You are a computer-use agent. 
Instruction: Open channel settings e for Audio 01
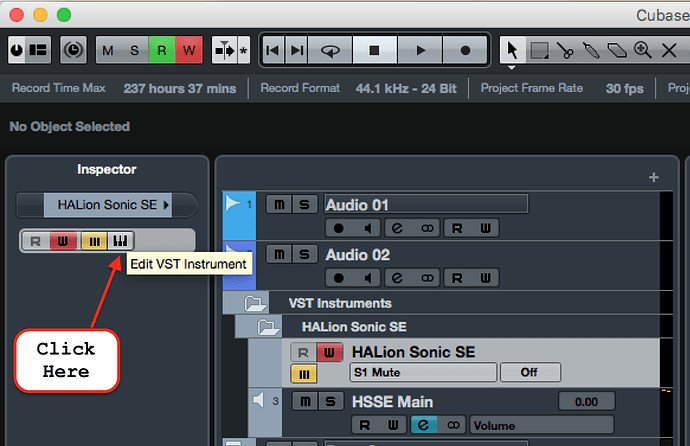397,228
